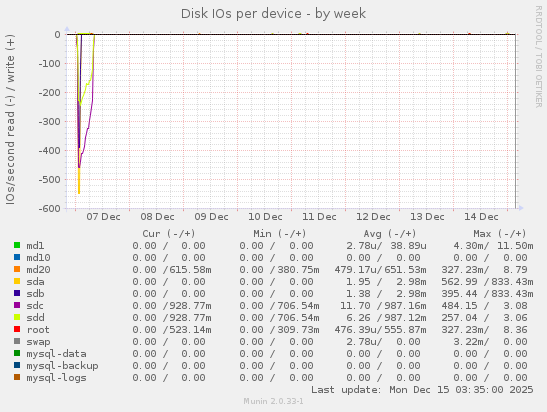The image size is (547, 412).
Task: Click the mysql-data green legend swatch
Action: pos(17,353)
